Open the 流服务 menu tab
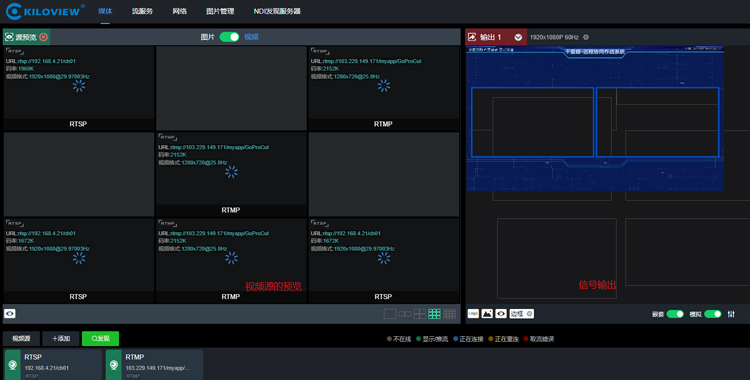This screenshot has width=750, height=380. coord(142,11)
